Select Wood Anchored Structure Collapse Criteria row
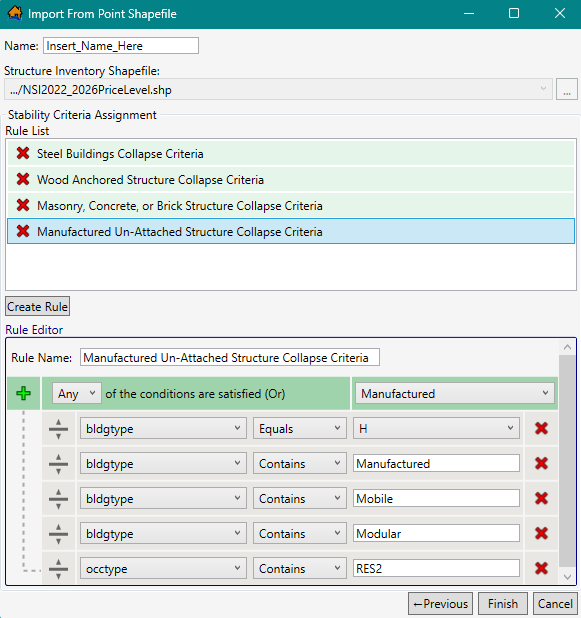581x618 pixels. tap(291, 179)
